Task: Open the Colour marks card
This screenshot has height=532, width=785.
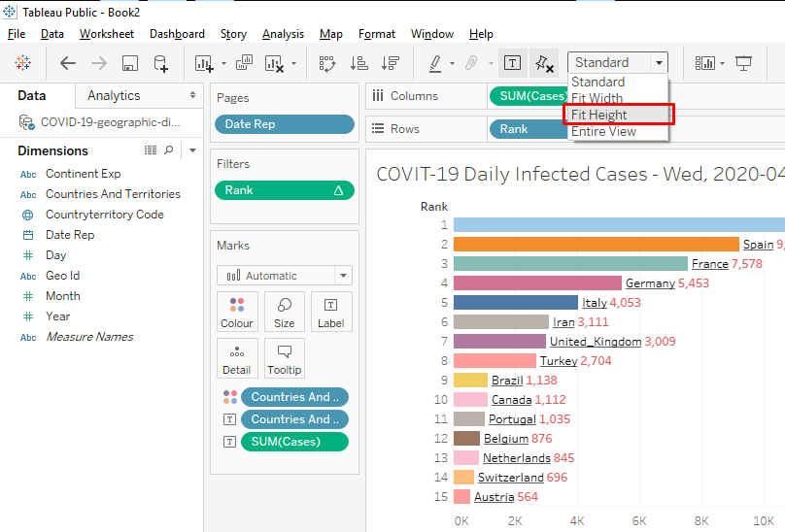Action: [x=237, y=312]
